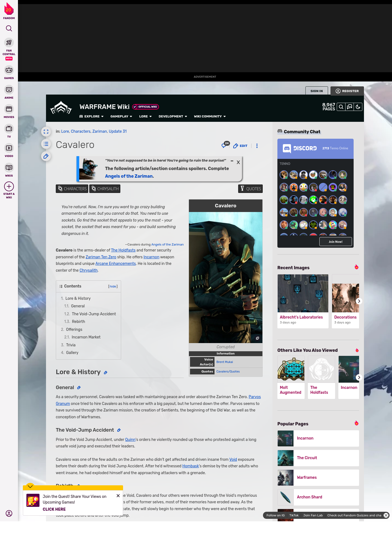Open the Movies sidebar icon
The height and width of the screenshot is (545, 392).
tap(9, 109)
